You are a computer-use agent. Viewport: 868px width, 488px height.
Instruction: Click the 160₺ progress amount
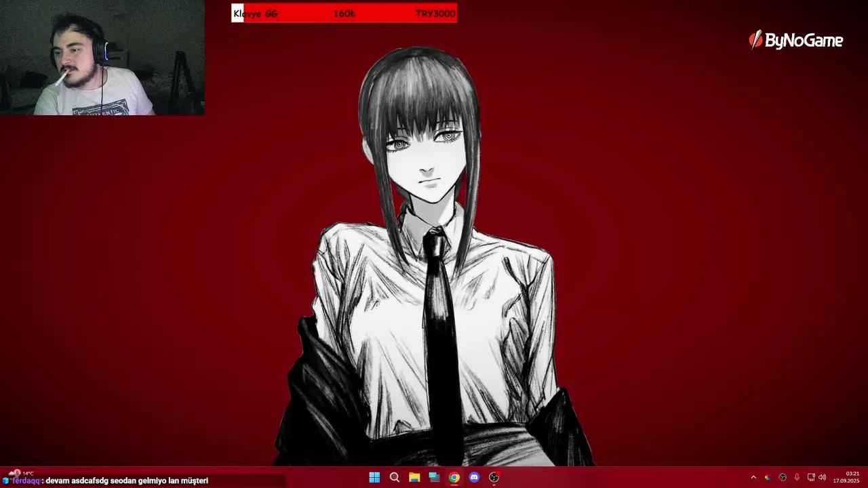pyautogui.click(x=344, y=14)
